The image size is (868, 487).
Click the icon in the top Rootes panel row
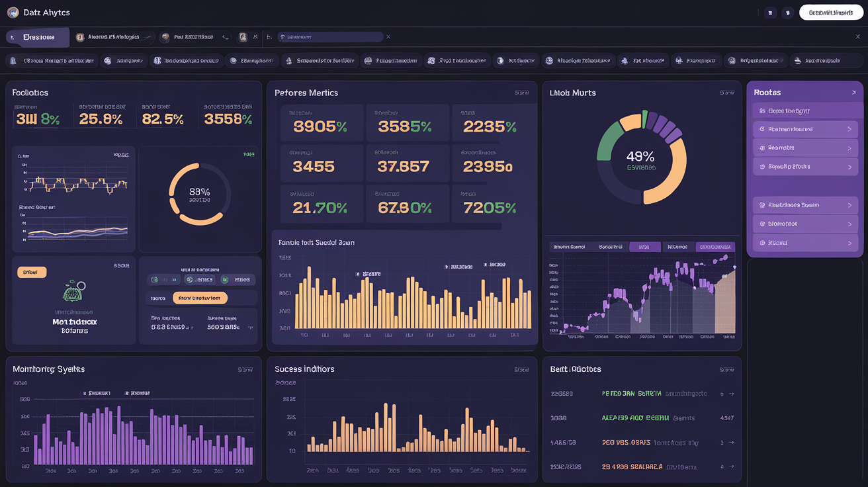763,111
